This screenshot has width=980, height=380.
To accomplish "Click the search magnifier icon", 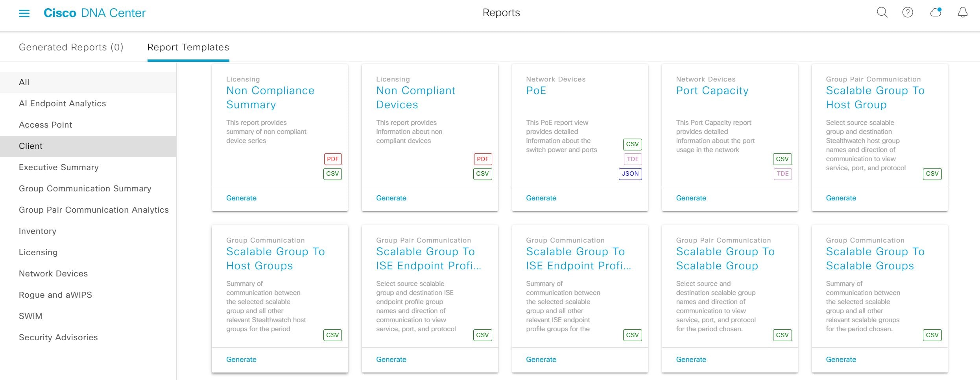I will [882, 13].
